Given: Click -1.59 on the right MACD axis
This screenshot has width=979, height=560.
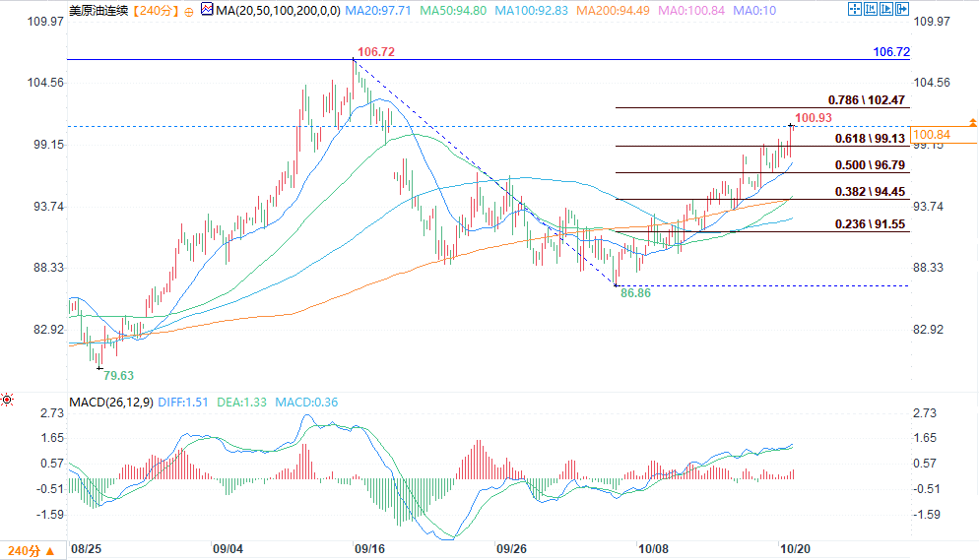Looking at the screenshot, I should click(x=927, y=515).
